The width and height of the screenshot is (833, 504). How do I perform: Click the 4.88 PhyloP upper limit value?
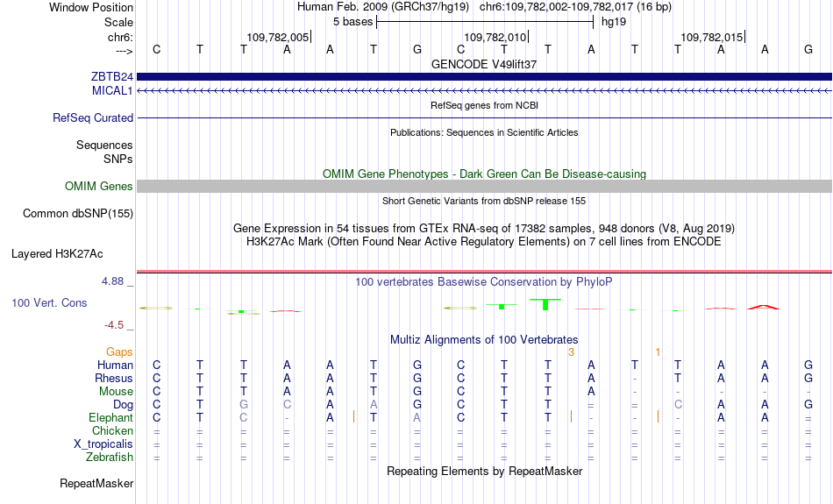point(112,281)
